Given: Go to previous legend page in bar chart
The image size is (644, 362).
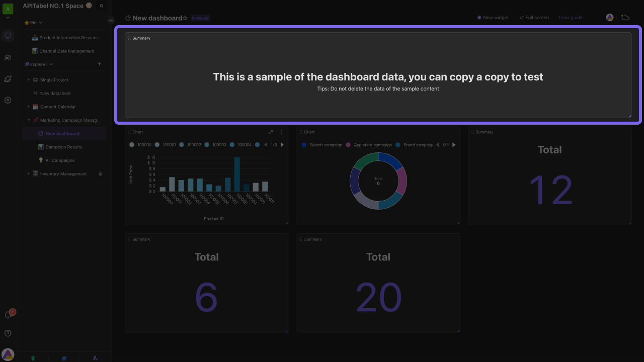Looking at the screenshot, I should click(266, 145).
